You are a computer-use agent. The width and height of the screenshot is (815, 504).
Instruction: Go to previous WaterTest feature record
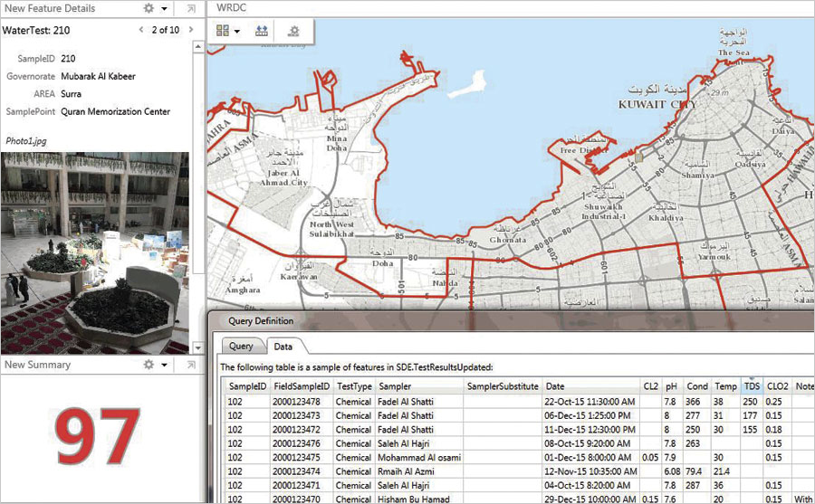141,30
